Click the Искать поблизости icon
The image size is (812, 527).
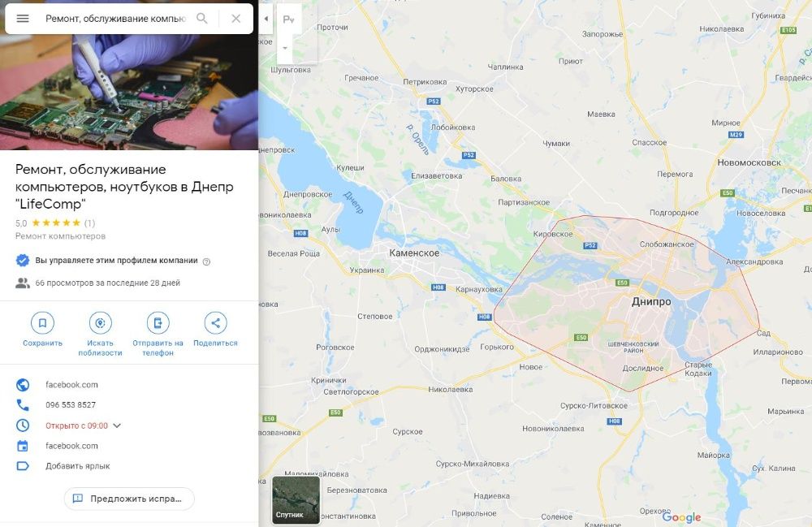[100, 323]
